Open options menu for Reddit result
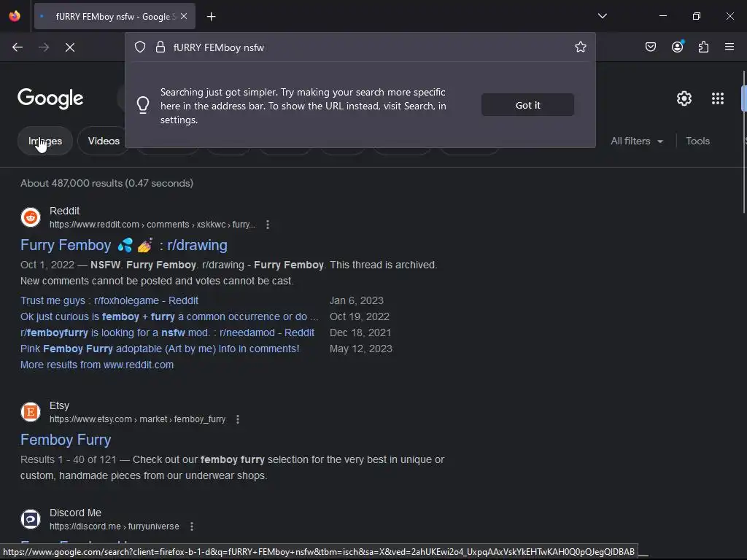This screenshot has width=747, height=560. [268, 225]
